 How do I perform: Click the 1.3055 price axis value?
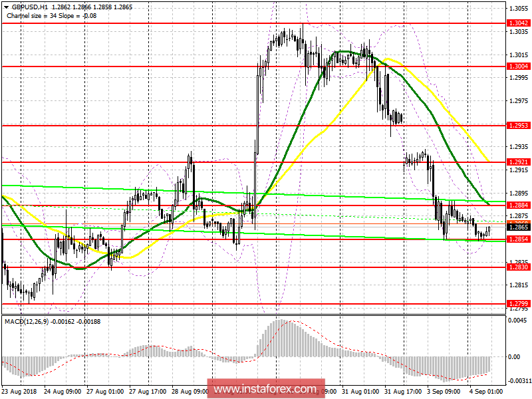(x=519, y=9)
